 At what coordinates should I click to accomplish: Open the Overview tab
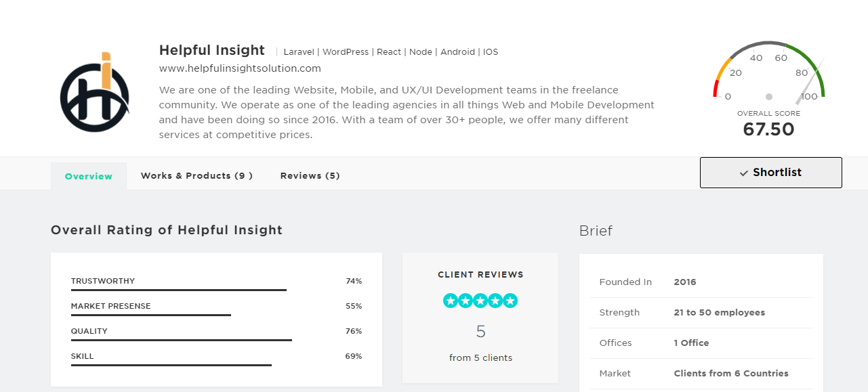point(89,176)
